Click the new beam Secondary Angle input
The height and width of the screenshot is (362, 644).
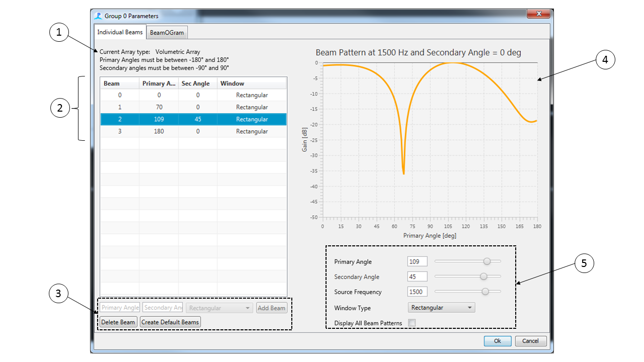pyautogui.click(x=163, y=308)
